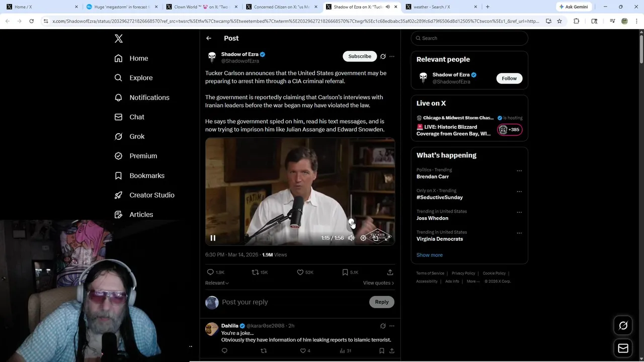Open the video settings gear
644x362 pixels.
coord(363,238)
